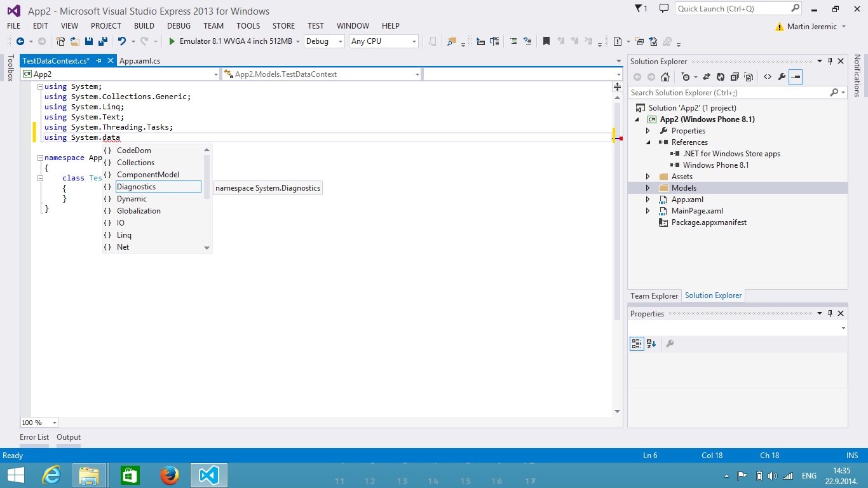
Task: Click the New Project toolbar icon
Action: [x=61, y=41]
